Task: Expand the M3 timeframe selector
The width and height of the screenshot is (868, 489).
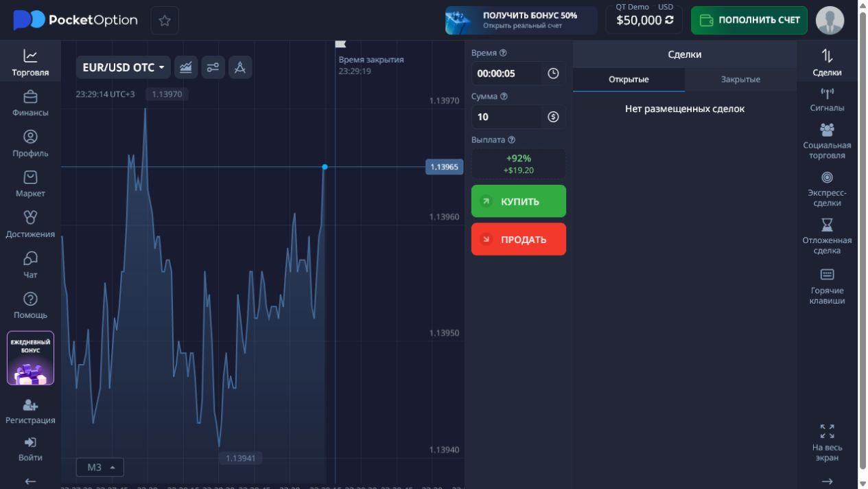Action: (100, 467)
